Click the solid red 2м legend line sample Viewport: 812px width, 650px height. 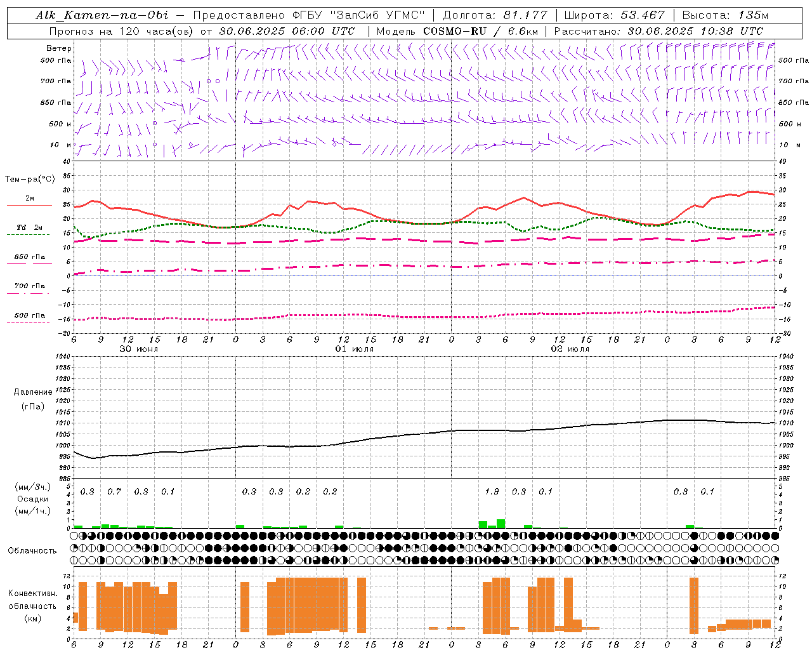(29, 206)
